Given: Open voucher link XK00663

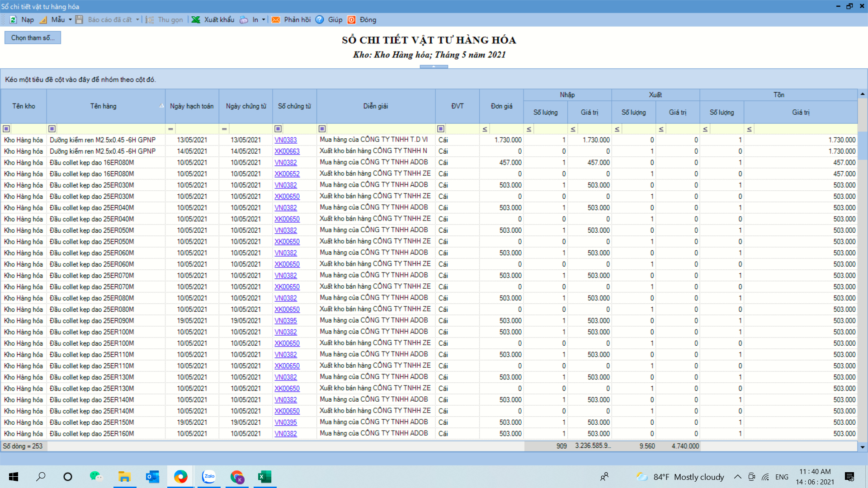Looking at the screenshot, I should [x=287, y=151].
